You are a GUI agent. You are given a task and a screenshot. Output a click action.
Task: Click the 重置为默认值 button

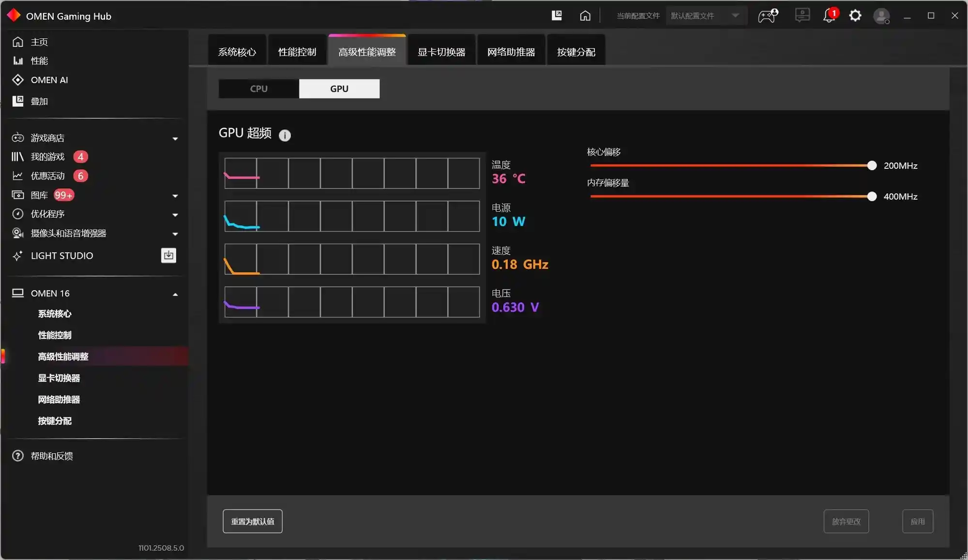pos(253,521)
